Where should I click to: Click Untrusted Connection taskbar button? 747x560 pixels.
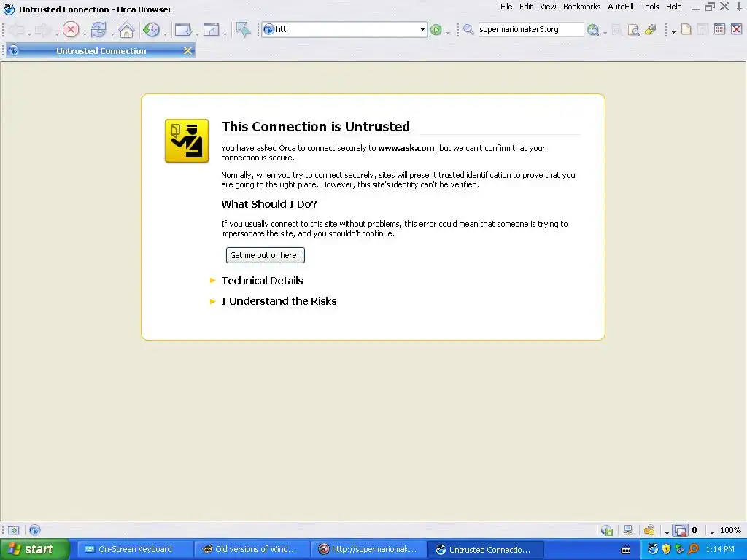click(x=485, y=550)
